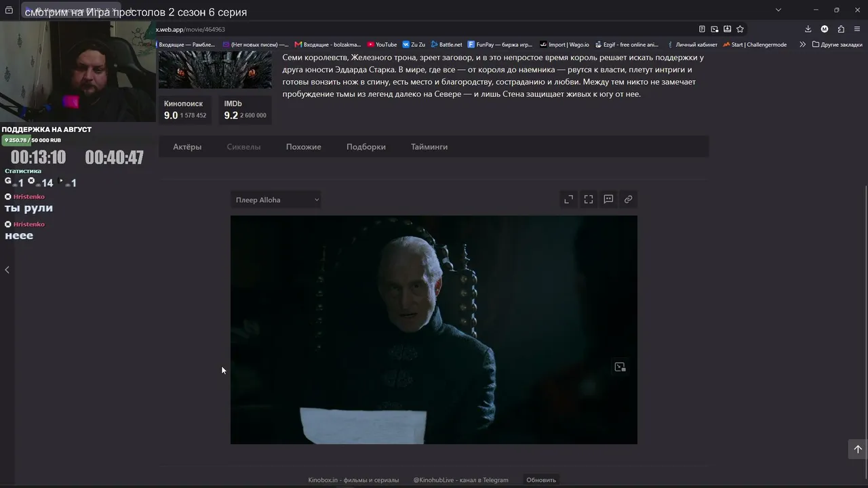Open the 'Нет новых писем' mail bookmark

pos(256,45)
